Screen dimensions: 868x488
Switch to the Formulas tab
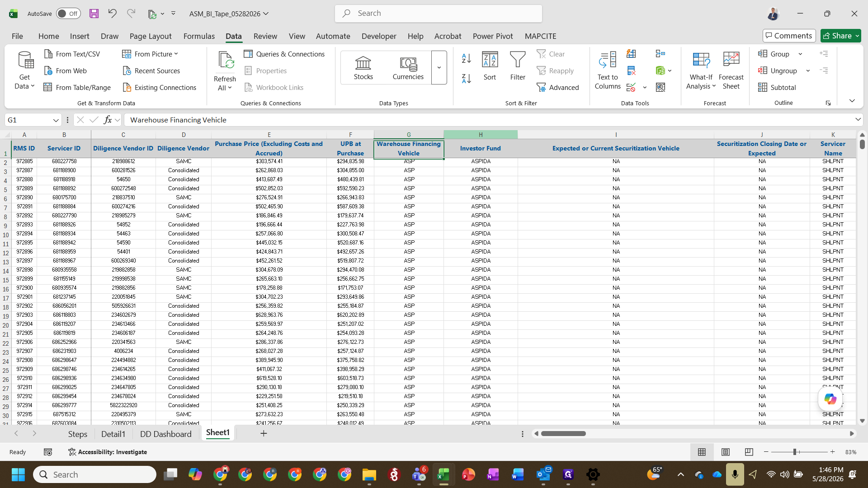point(199,36)
